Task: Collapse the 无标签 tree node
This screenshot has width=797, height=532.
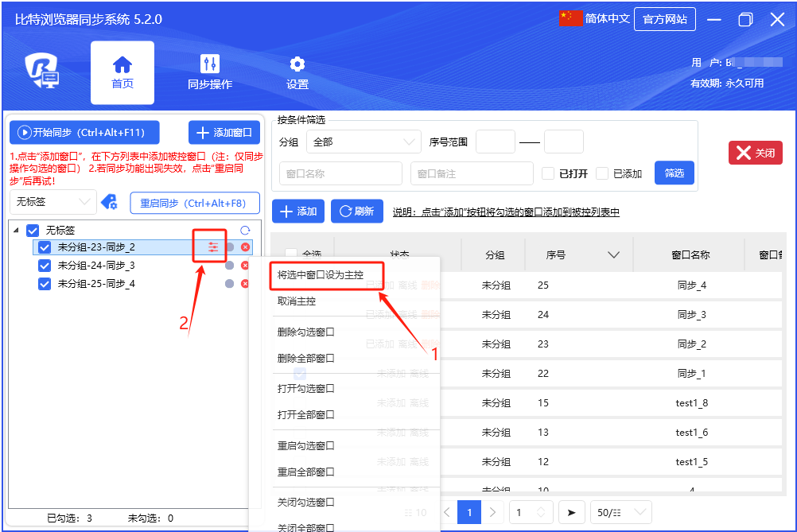Action: pyautogui.click(x=17, y=231)
